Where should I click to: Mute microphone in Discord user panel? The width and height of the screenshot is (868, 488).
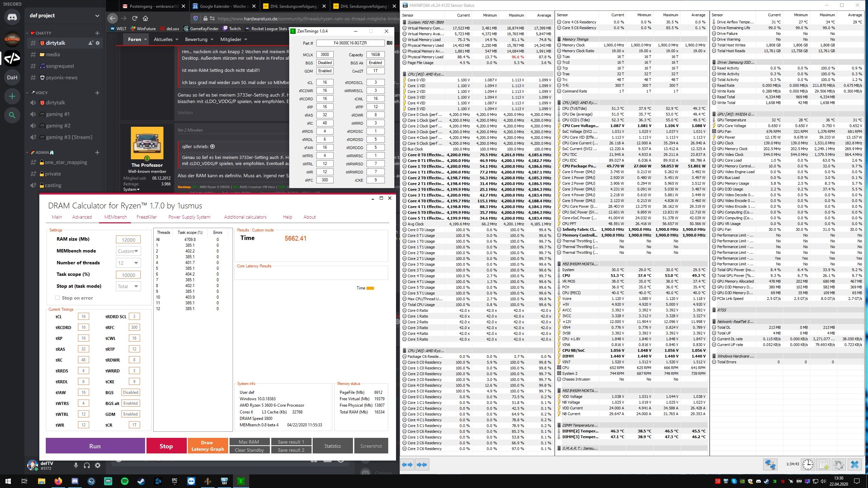tap(76, 465)
